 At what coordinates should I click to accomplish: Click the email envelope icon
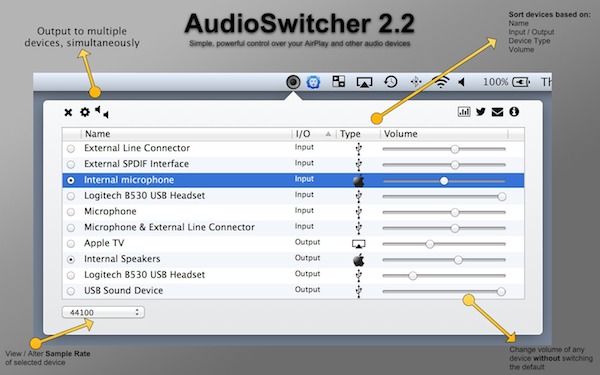[x=497, y=112]
